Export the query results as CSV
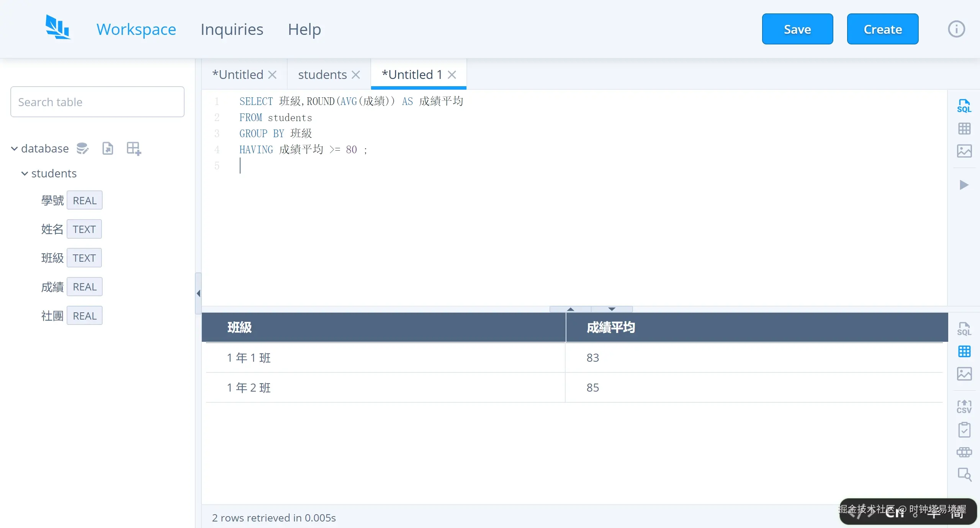The image size is (980, 528). tap(965, 407)
